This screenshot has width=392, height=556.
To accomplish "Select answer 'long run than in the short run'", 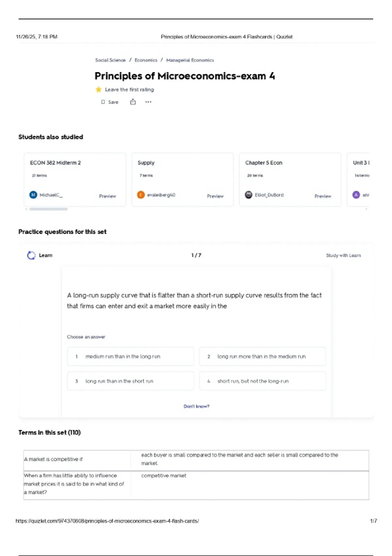I will pyautogui.click(x=131, y=381).
